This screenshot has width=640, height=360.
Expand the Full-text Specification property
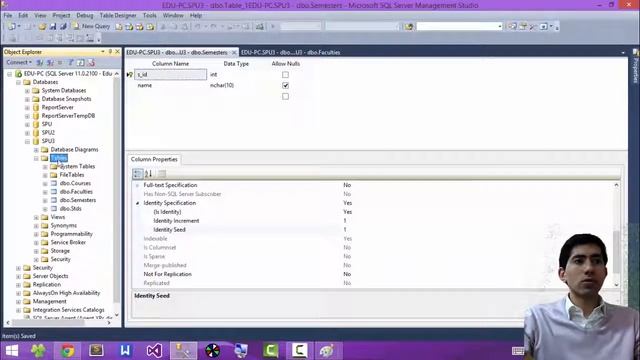[138, 185]
